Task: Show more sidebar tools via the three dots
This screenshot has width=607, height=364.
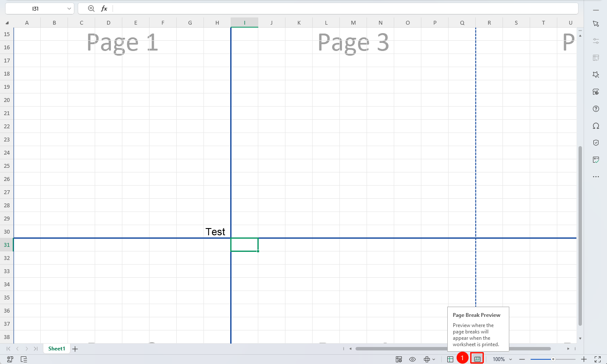Action: click(596, 177)
